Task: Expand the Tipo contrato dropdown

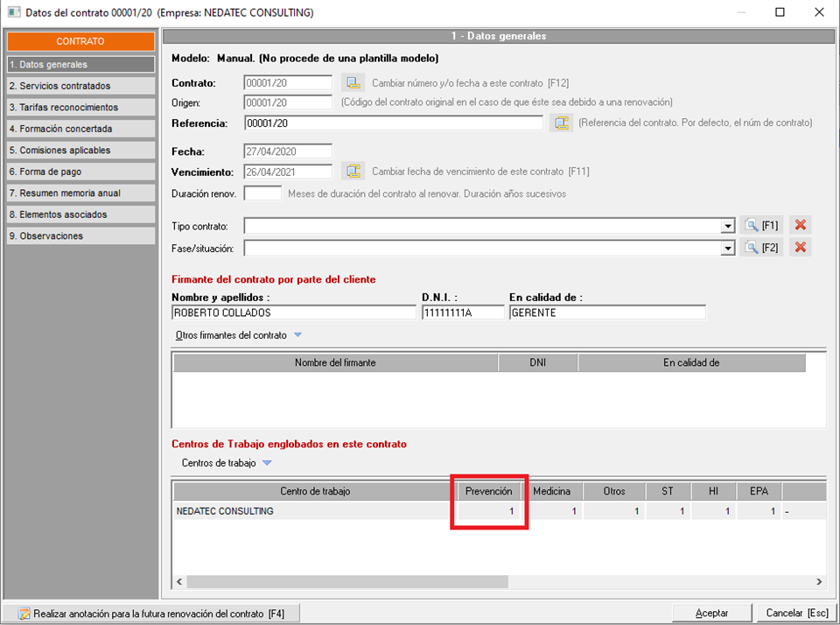Action: coord(727,226)
